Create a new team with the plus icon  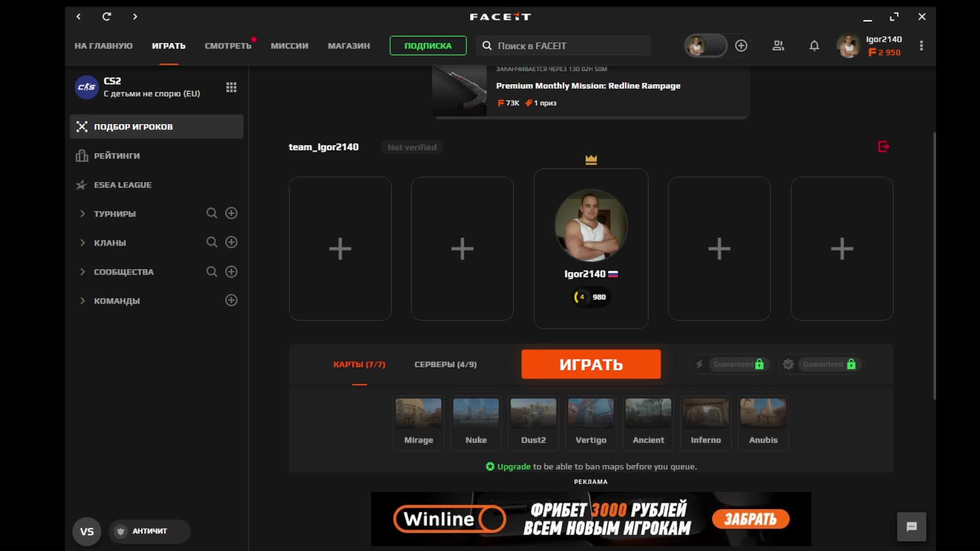pyautogui.click(x=231, y=300)
